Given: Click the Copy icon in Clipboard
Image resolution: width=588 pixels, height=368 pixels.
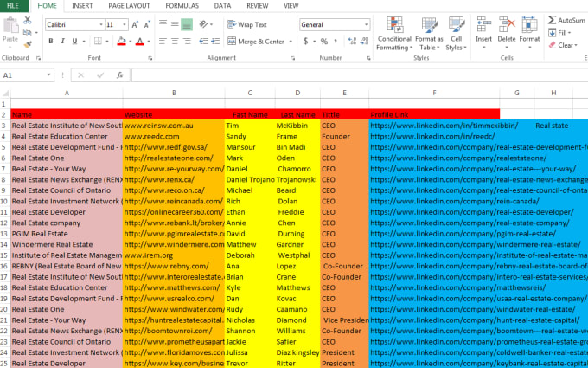Looking at the screenshot, I should click(28, 32).
